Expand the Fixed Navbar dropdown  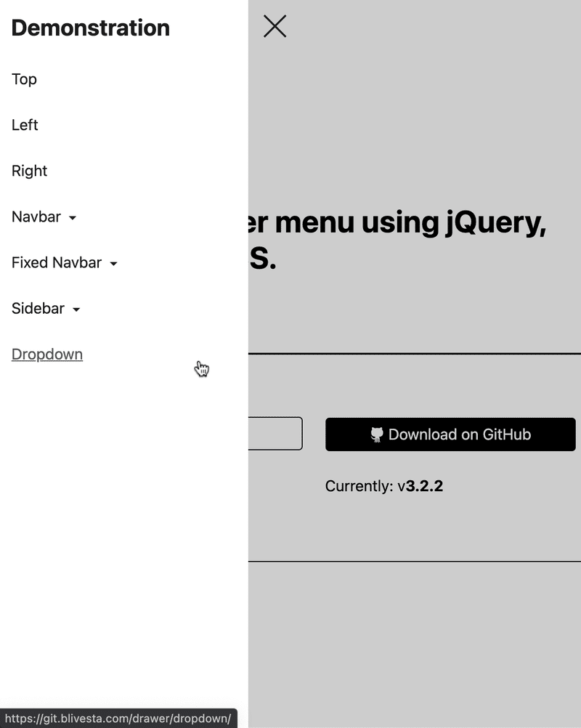[x=65, y=263]
